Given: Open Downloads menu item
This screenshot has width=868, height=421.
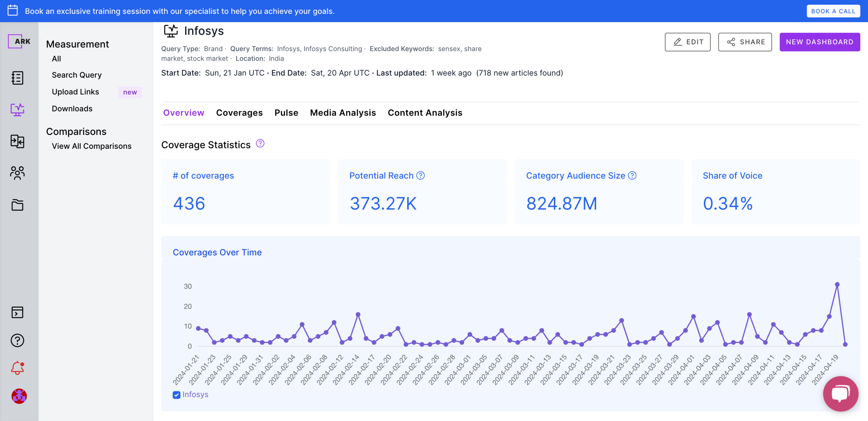Looking at the screenshot, I should coord(72,109).
